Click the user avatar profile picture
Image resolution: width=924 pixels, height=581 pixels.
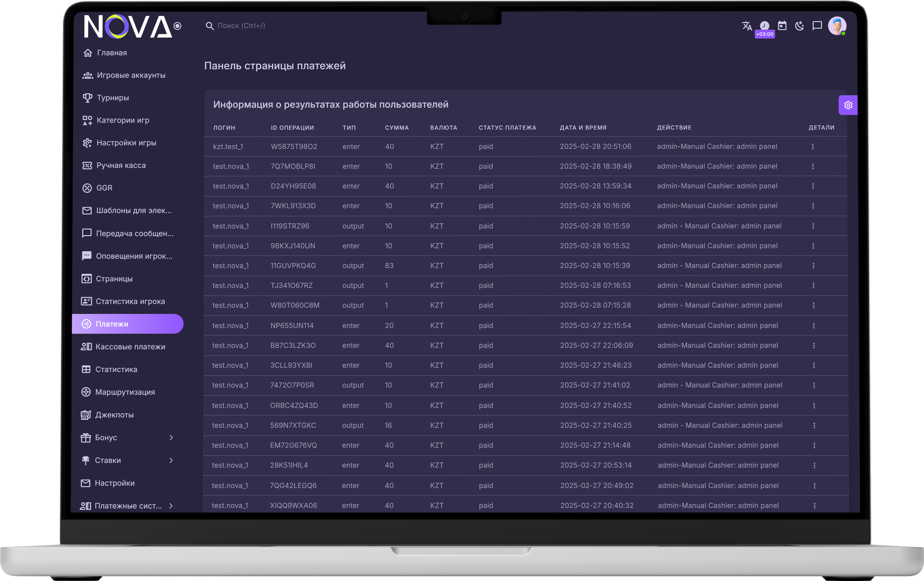tap(837, 26)
